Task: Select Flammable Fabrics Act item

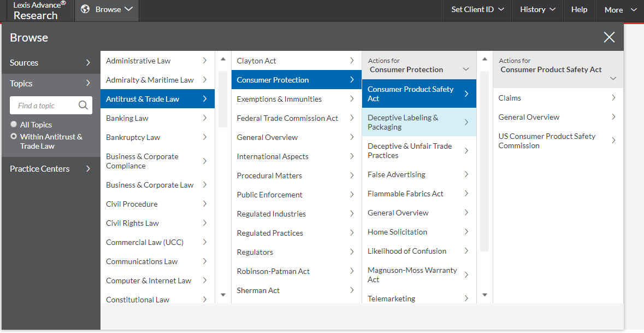Action: 419,194
